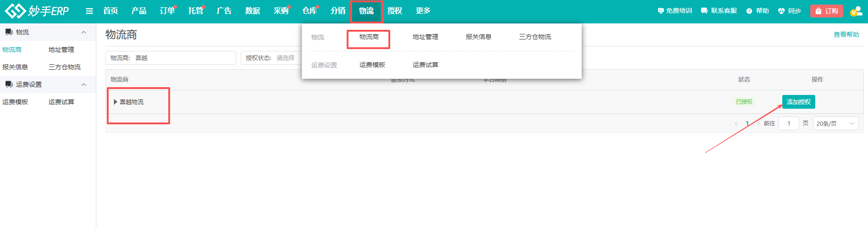
Task: Open the 查看帮助 link
Action: coord(846,34)
